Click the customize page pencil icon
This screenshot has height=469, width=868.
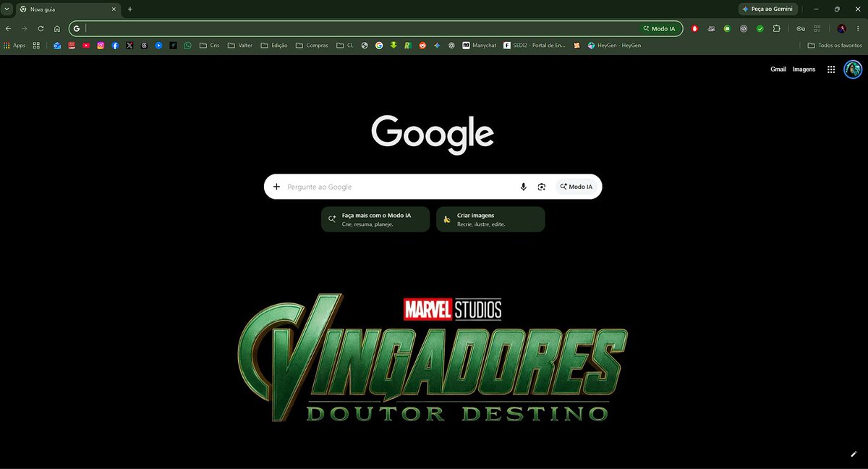coord(854,454)
